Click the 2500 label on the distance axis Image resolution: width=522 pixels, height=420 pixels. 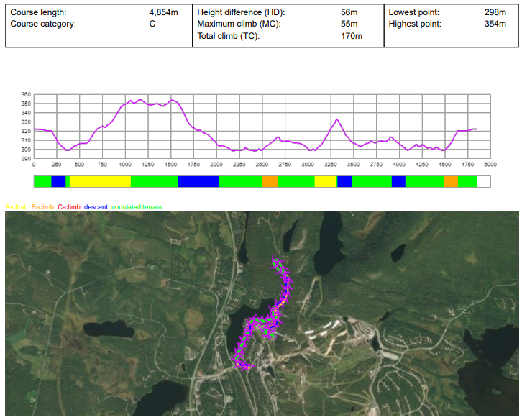coord(262,165)
